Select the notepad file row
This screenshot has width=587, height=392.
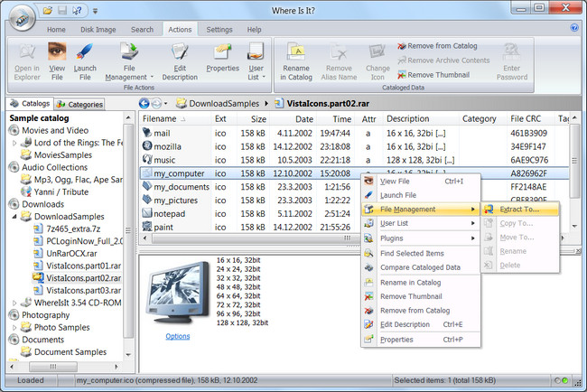(249, 214)
